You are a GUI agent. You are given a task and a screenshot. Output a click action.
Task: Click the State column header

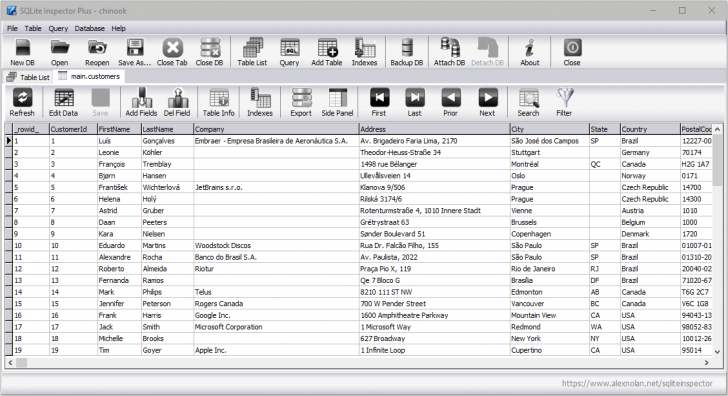604,129
